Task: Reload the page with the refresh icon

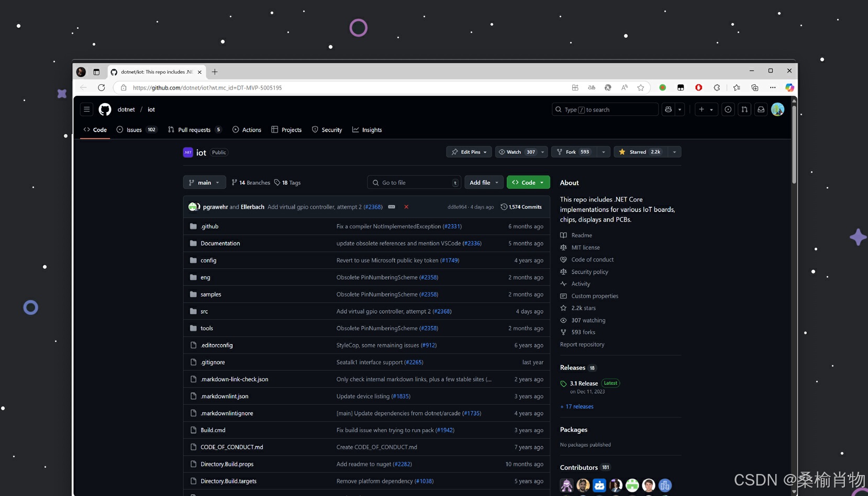Action: 101,87
